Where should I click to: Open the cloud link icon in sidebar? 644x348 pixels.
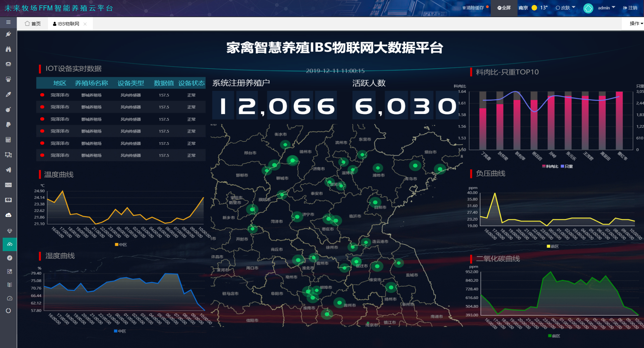point(8,215)
